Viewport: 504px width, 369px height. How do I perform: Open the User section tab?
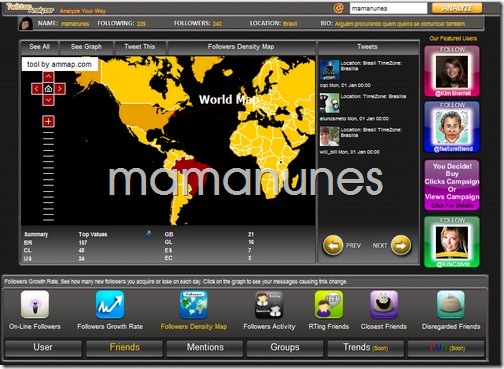43,347
